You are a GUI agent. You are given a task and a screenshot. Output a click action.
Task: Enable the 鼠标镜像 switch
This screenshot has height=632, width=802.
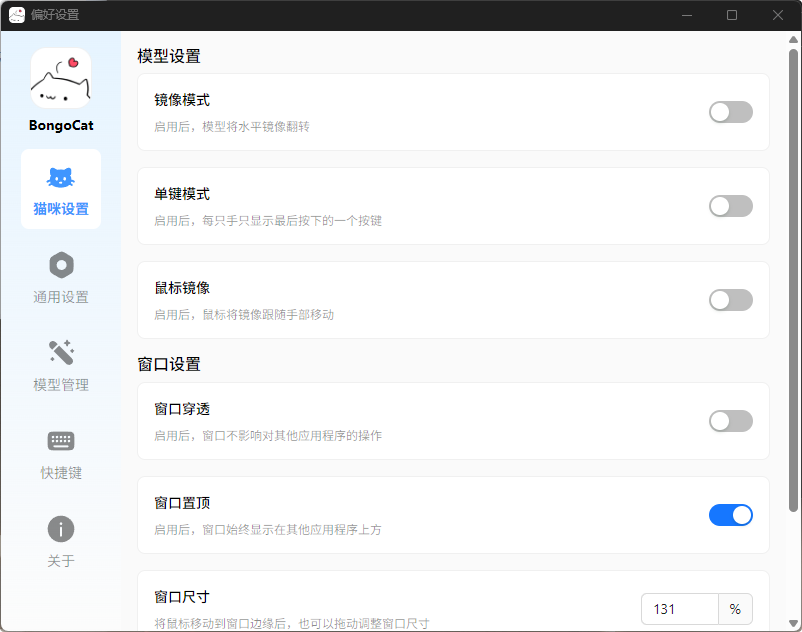[x=731, y=300]
